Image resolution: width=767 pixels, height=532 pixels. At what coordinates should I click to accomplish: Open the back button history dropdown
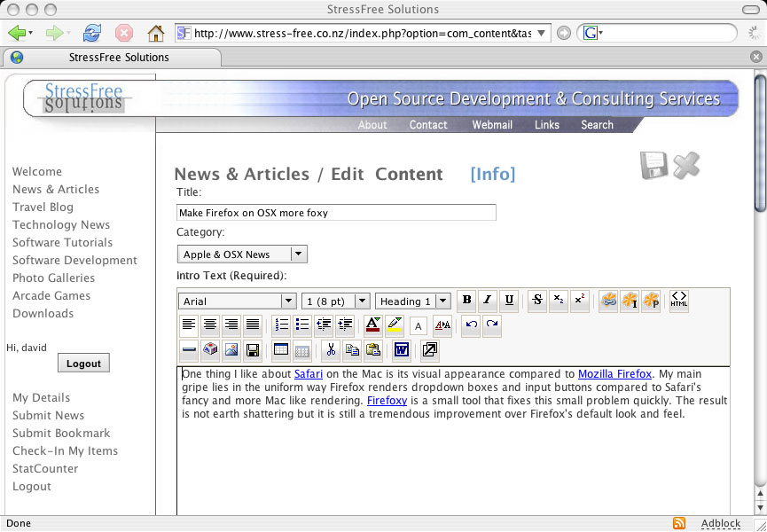(31, 34)
